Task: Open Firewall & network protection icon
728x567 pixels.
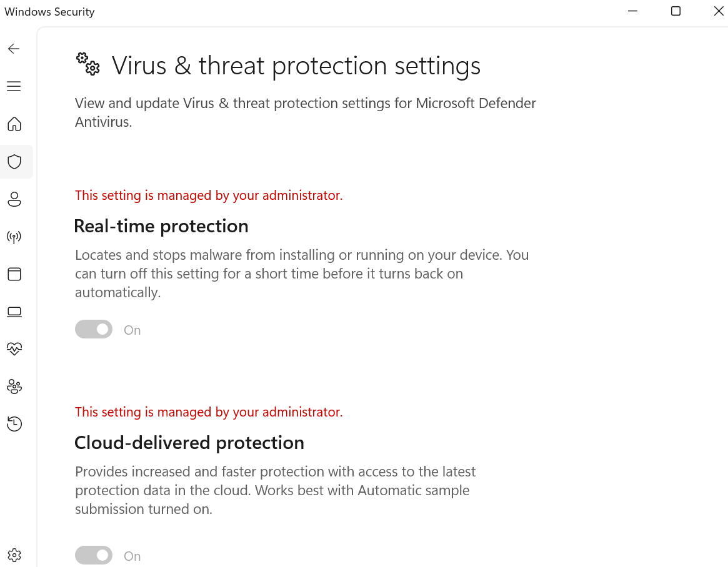Action: click(14, 237)
